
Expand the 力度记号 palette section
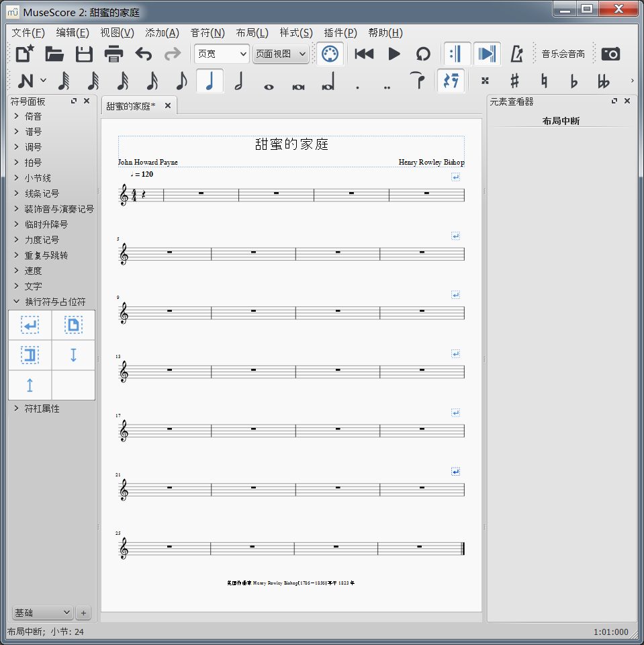[x=42, y=240]
